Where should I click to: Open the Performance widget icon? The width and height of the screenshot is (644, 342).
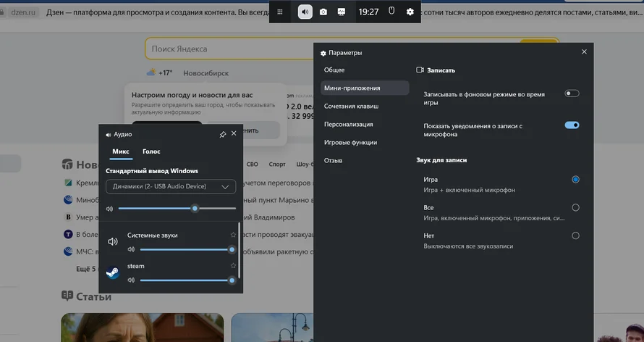click(341, 12)
